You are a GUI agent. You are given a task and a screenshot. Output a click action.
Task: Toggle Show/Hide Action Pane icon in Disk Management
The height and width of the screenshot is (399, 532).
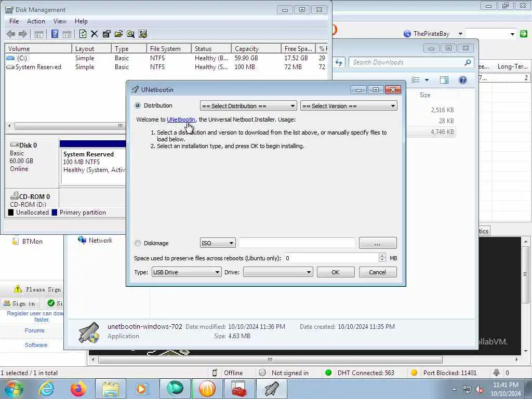click(67, 34)
